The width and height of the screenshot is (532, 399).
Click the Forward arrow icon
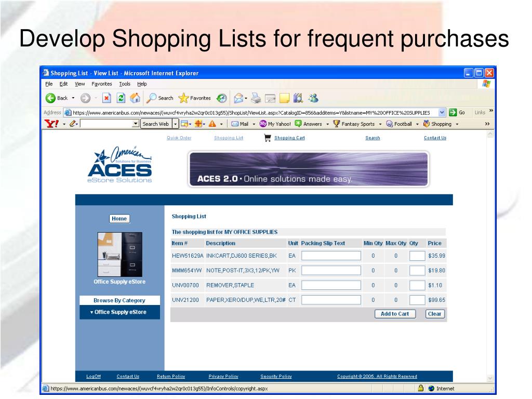coord(86,98)
